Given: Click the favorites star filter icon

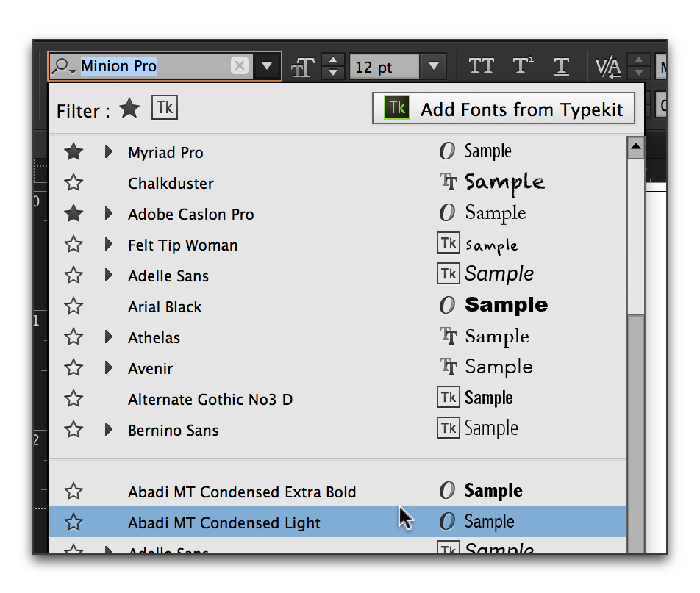Looking at the screenshot, I should [129, 109].
